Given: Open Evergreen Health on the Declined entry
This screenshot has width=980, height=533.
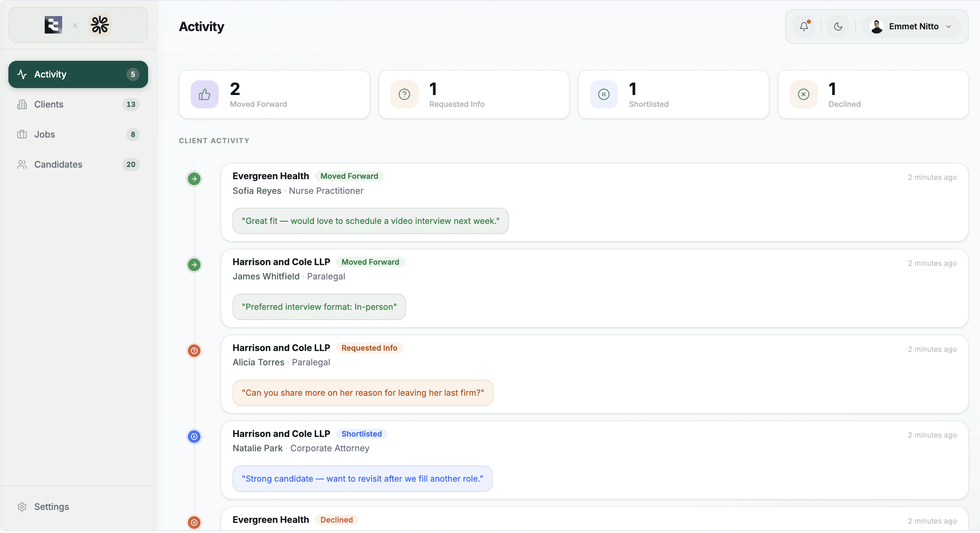Looking at the screenshot, I should coord(271,520).
